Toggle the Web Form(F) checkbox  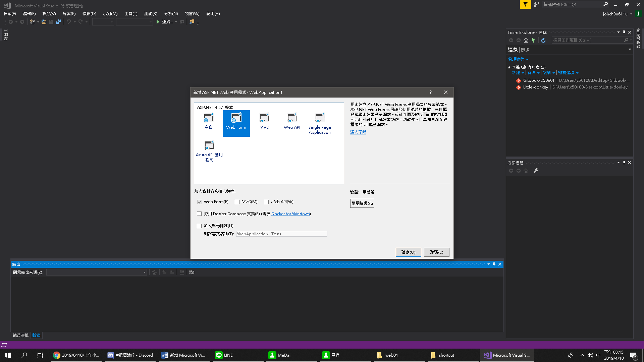(x=200, y=202)
